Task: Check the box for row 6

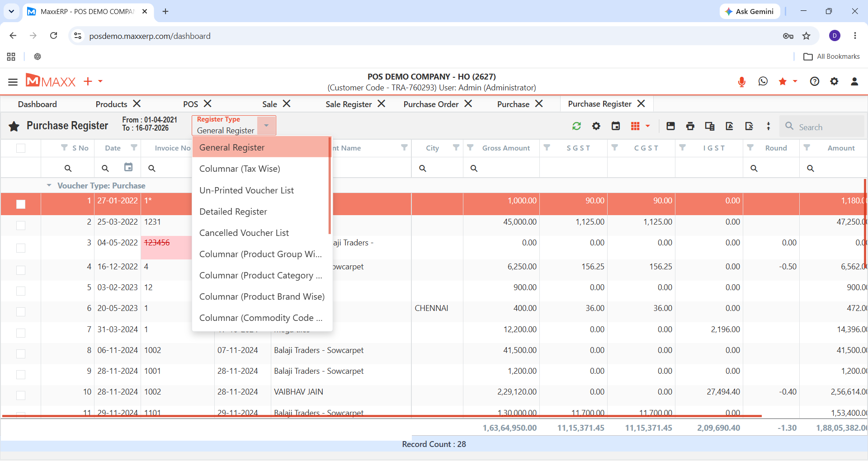Action: tap(21, 312)
